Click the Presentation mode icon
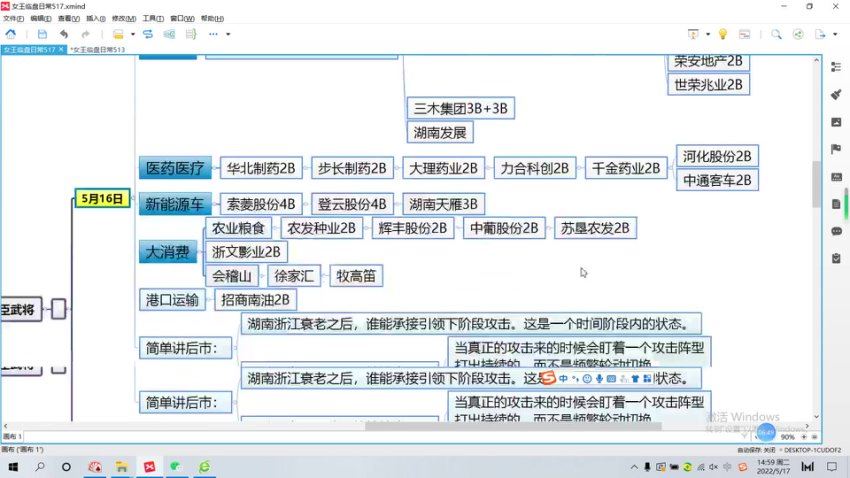Viewport: 850px width, 478px height. (x=693, y=34)
